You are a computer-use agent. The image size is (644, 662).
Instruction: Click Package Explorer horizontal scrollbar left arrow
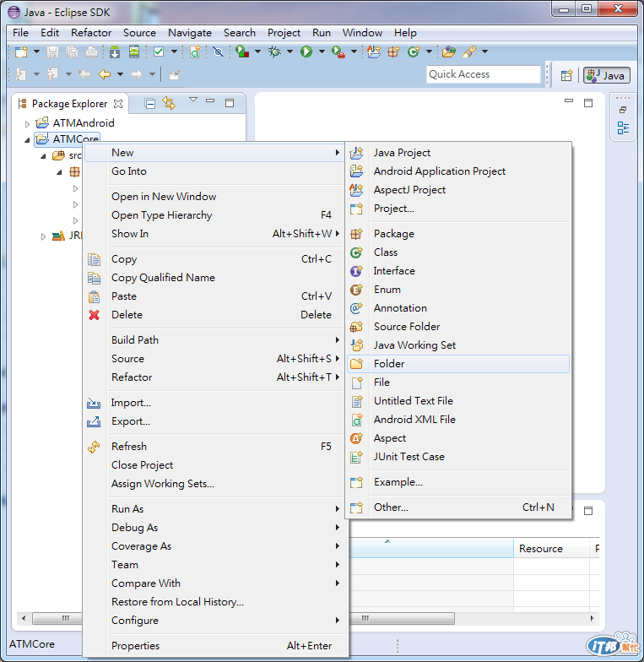pos(24,618)
